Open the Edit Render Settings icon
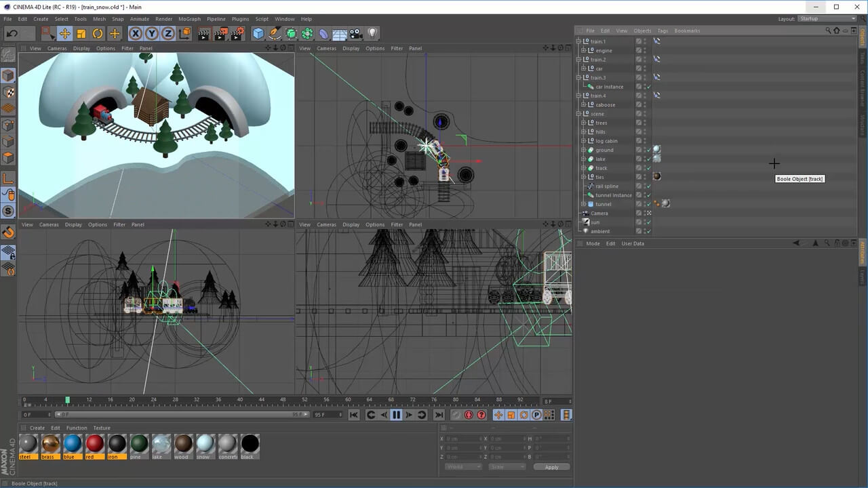This screenshot has width=868, height=488. (237, 33)
